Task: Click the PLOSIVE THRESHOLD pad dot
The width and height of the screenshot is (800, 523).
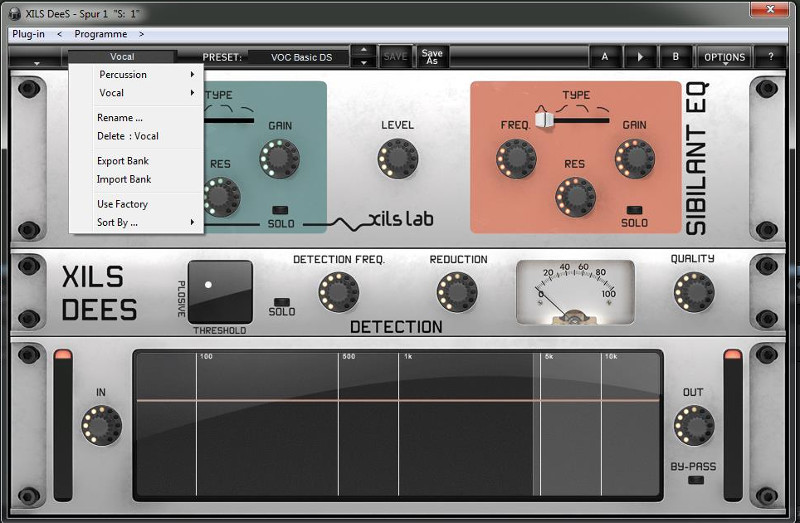Action: pos(208,285)
